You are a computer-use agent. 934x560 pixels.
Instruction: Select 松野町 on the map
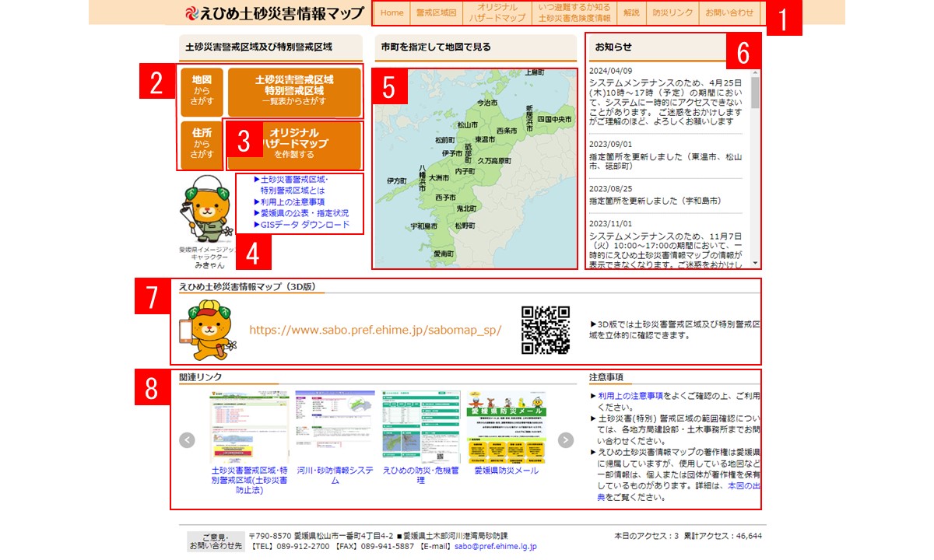tap(465, 226)
